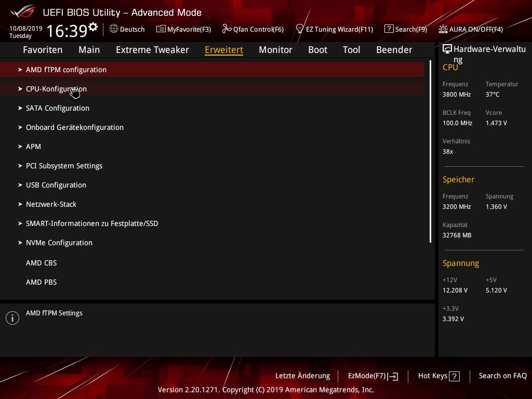Open the APM entry
Viewport: 532px width, 399px height.
point(212,147)
